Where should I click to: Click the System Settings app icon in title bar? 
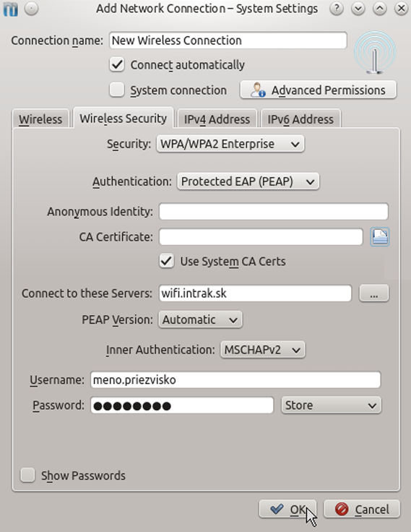[x=11, y=9]
